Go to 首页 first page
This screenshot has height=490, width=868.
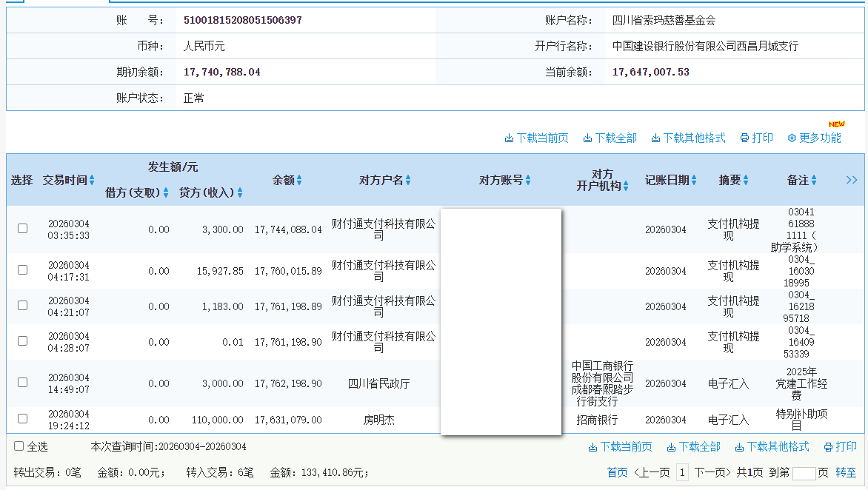click(617, 471)
